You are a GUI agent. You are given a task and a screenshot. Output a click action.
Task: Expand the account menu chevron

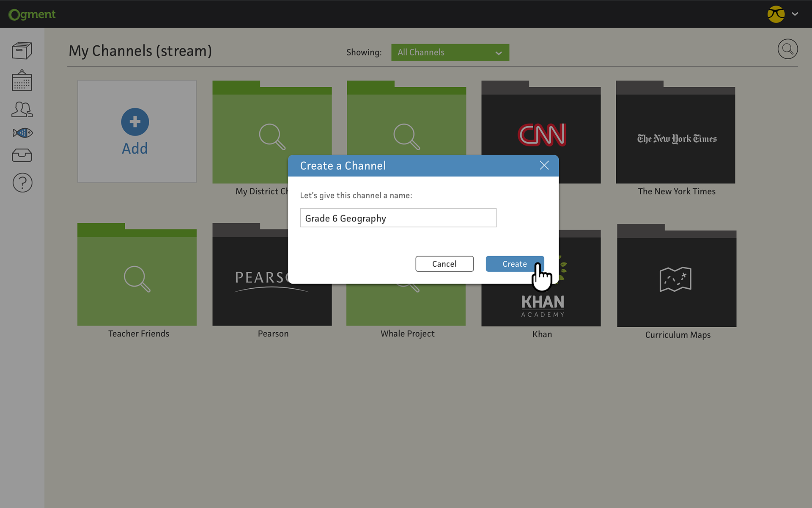[795, 14]
